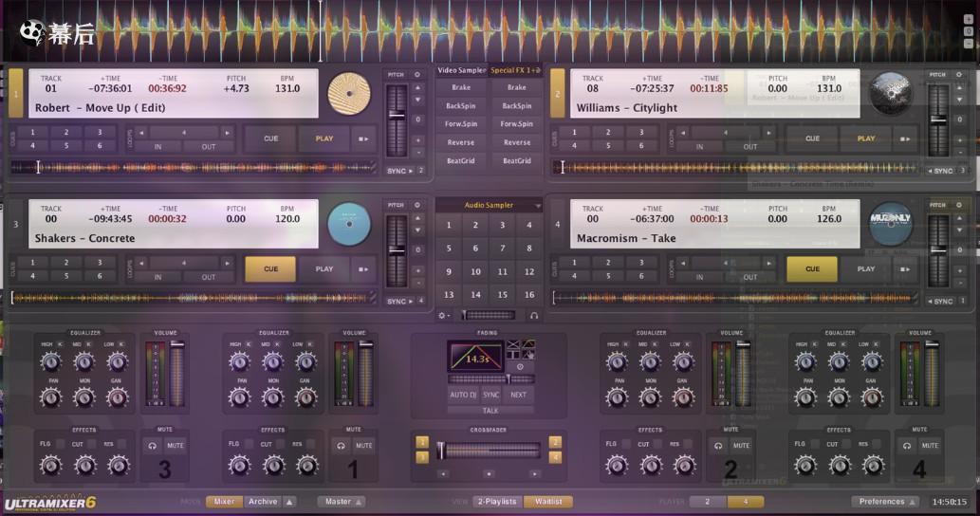Click the crossfader center dot button
The width and height of the screenshot is (980, 516).
489,474
